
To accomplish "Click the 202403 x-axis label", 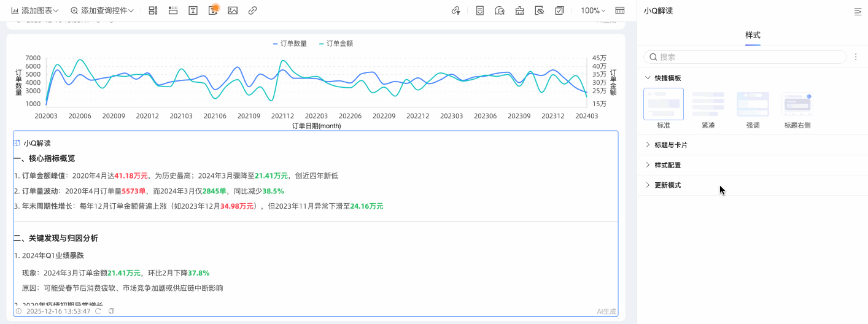I will [x=586, y=116].
